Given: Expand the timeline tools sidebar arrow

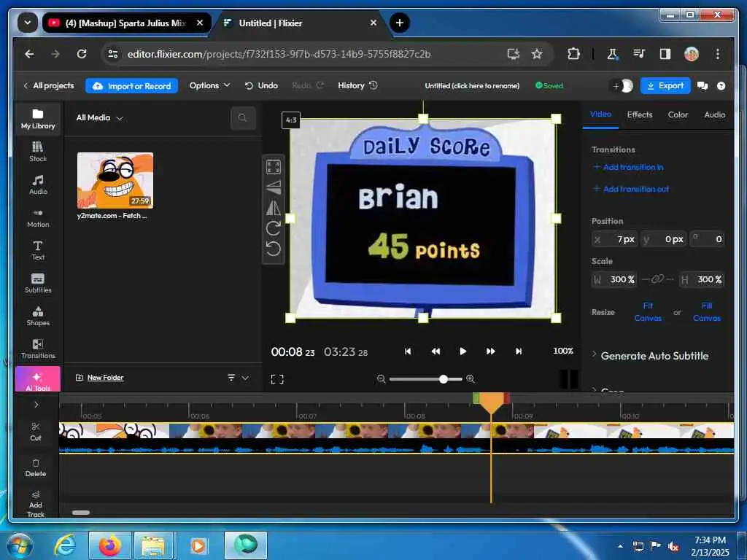Looking at the screenshot, I should (x=36, y=405).
